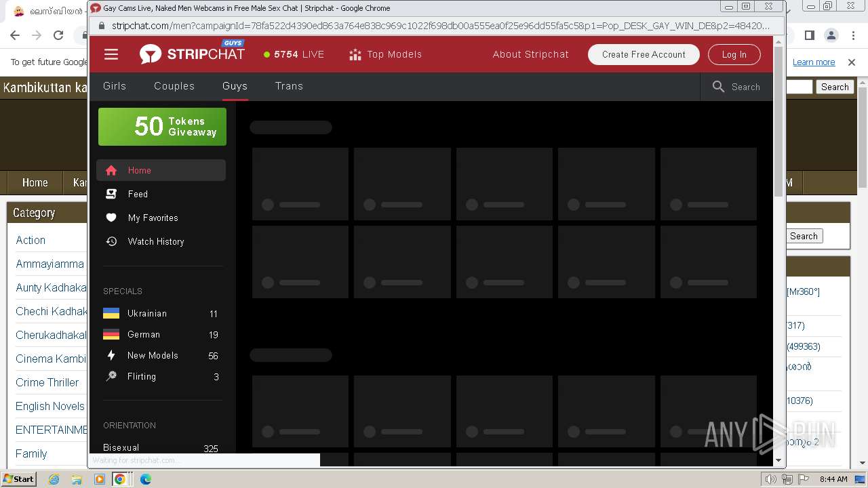Switch to the Guys tab
The height and width of the screenshot is (488, 868).
click(235, 86)
